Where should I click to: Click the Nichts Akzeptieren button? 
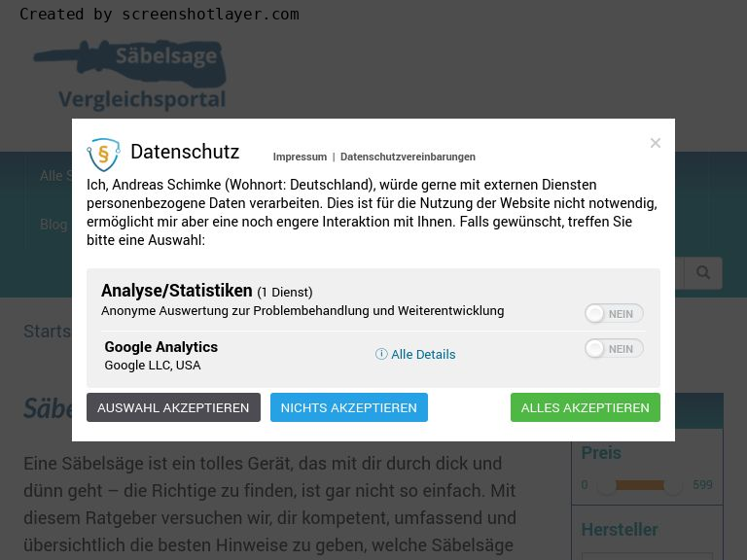(349, 407)
